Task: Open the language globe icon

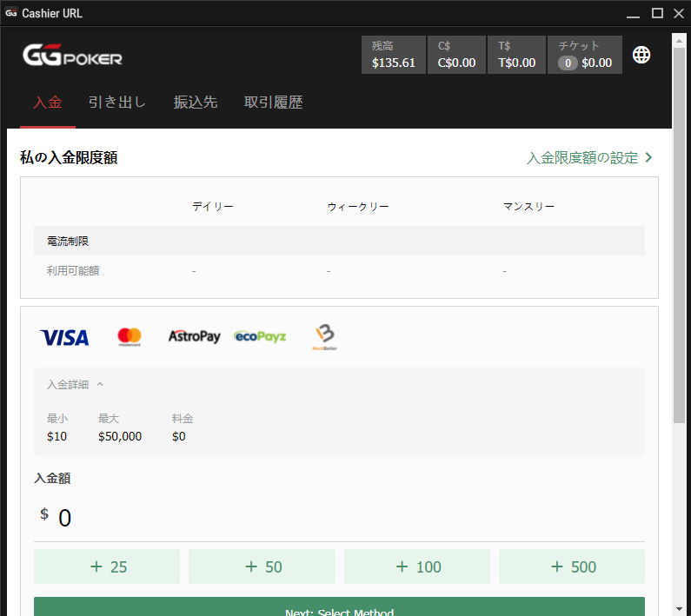Action: pyautogui.click(x=641, y=55)
